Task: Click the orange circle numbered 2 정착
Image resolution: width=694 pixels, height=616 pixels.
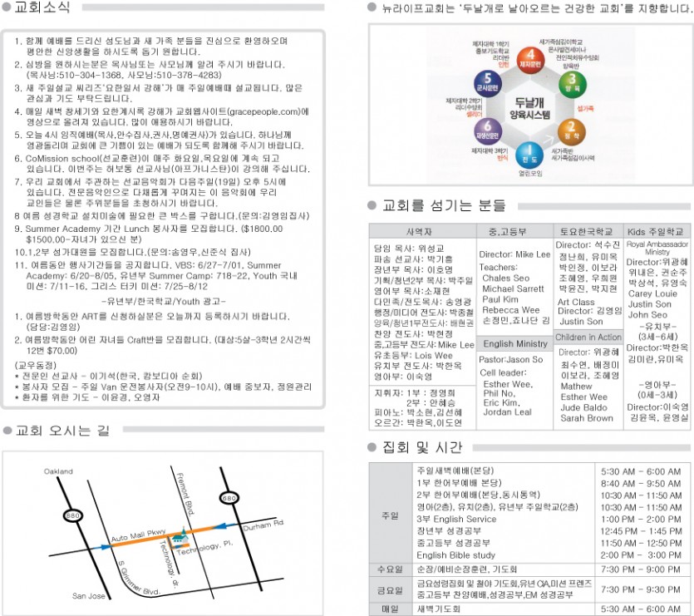Action: [x=571, y=131]
